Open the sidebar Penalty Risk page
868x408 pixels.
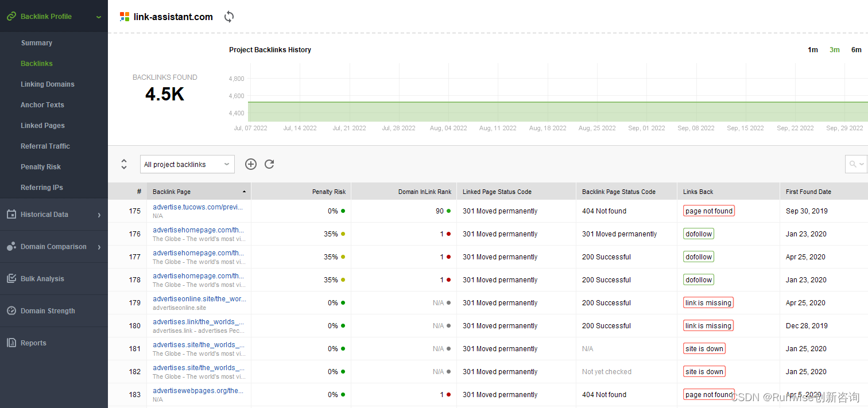[x=41, y=167]
